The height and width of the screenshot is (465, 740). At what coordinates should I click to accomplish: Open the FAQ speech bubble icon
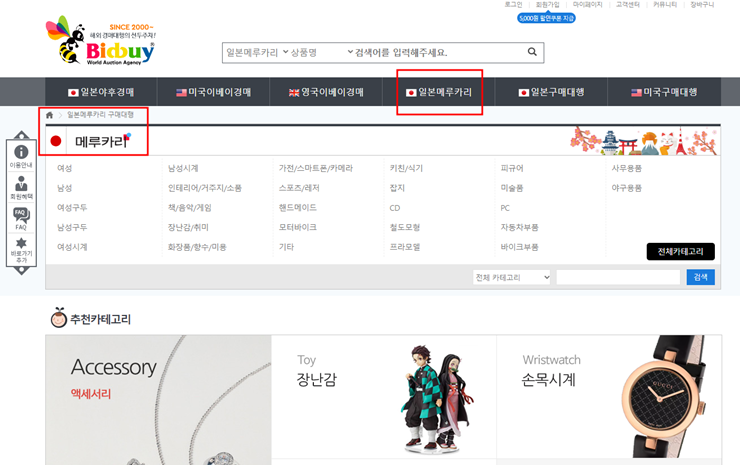[21, 219]
